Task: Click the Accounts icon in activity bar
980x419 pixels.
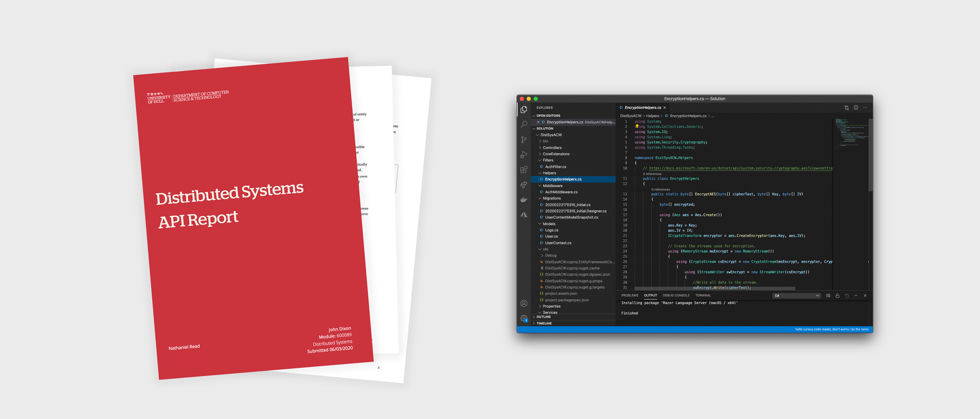Action: pos(524,303)
